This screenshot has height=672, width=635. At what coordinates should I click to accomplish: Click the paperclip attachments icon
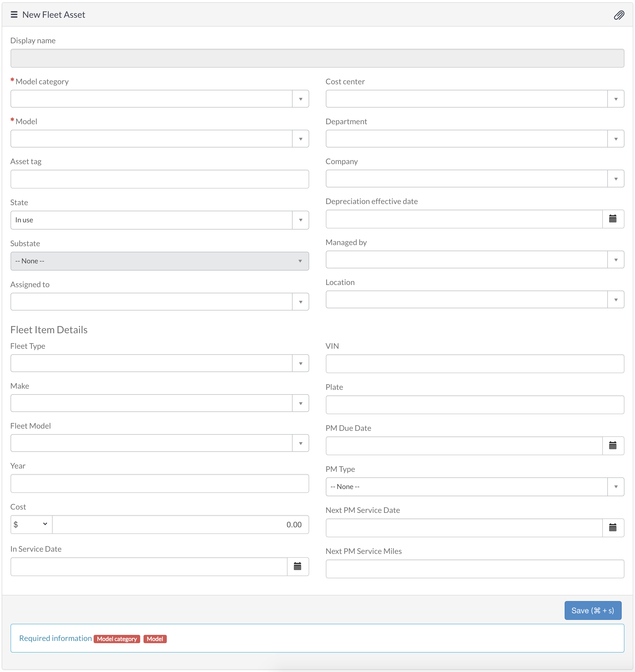point(619,15)
